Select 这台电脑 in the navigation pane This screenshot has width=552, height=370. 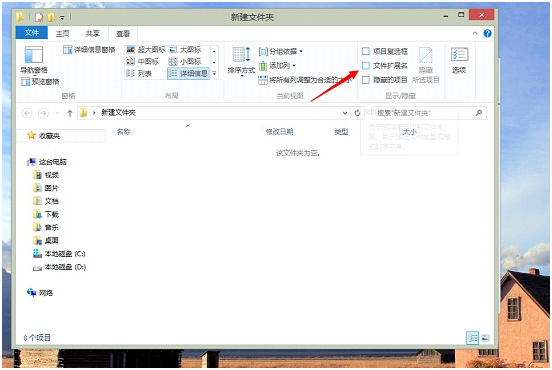coord(52,162)
